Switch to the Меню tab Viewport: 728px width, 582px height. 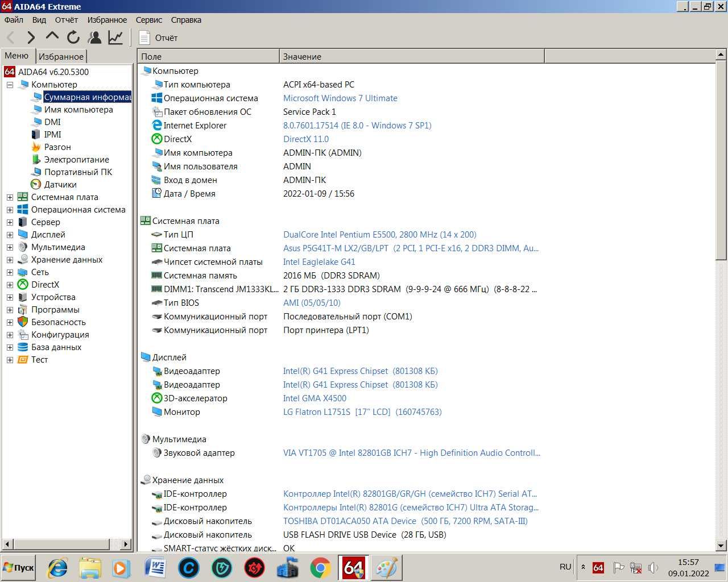pyautogui.click(x=17, y=56)
